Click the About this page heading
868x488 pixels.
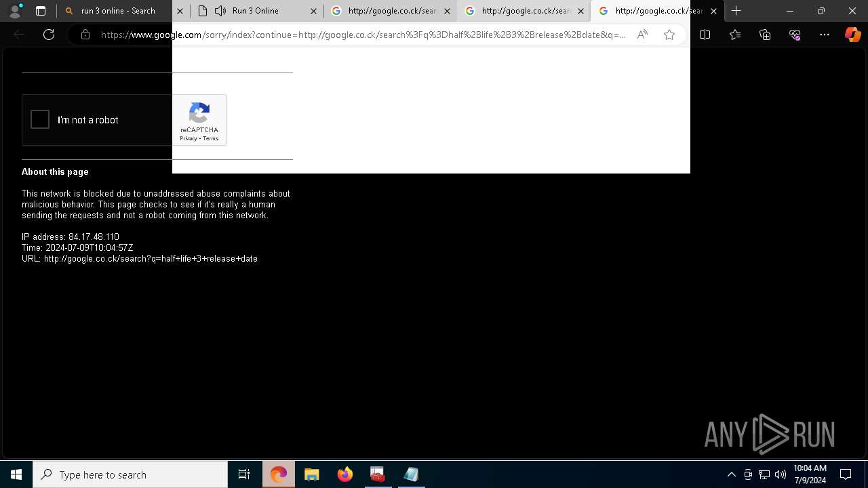coord(55,172)
